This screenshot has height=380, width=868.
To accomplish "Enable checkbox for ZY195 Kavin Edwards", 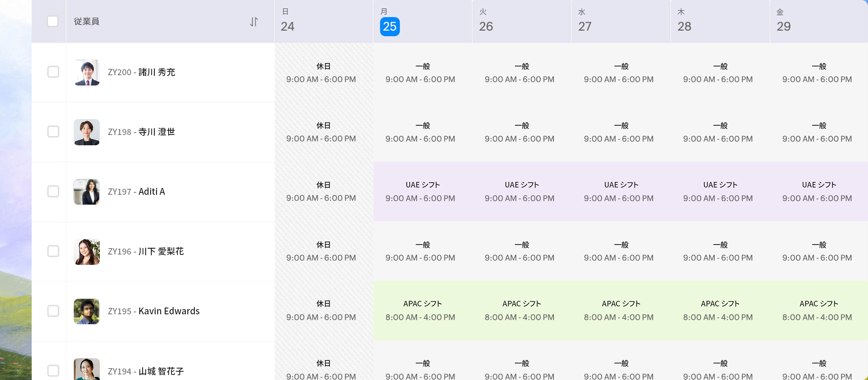I will pyautogui.click(x=53, y=311).
